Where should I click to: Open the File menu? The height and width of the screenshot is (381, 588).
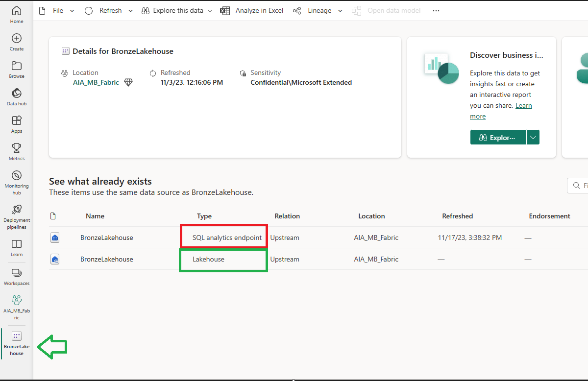pos(58,11)
